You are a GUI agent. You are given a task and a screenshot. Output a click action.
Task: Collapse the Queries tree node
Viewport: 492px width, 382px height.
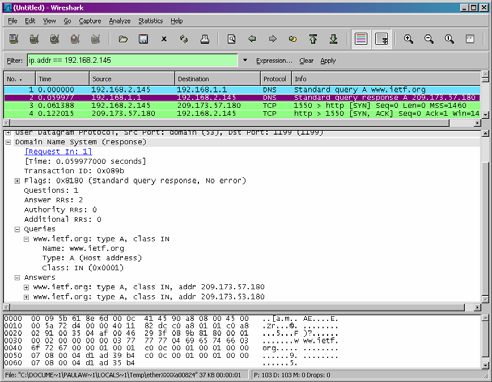click(x=17, y=229)
